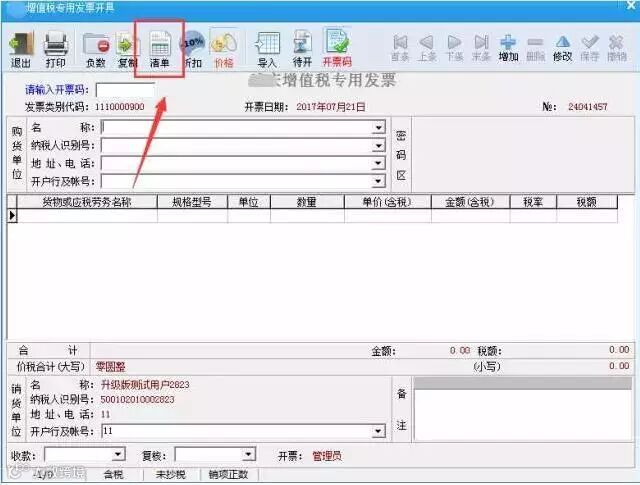This screenshot has width=640, height=485.
Task: Open the 负数 negative invoice tool
Action: pos(96,49)
